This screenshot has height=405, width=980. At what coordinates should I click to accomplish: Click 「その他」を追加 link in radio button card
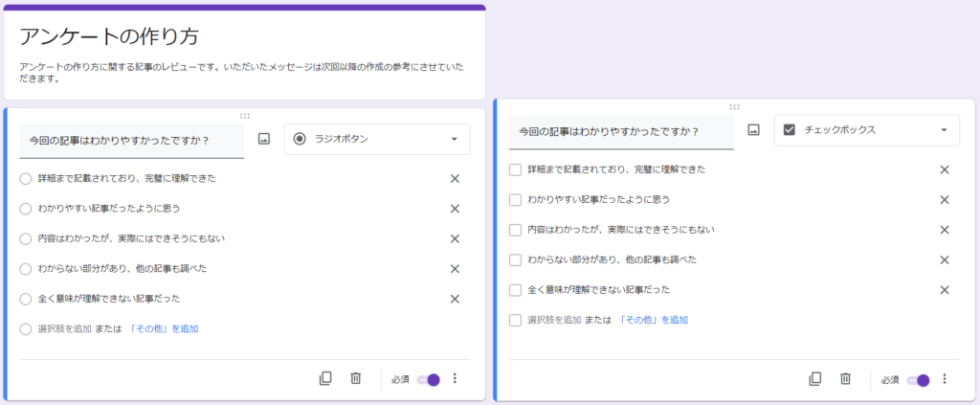164,328
